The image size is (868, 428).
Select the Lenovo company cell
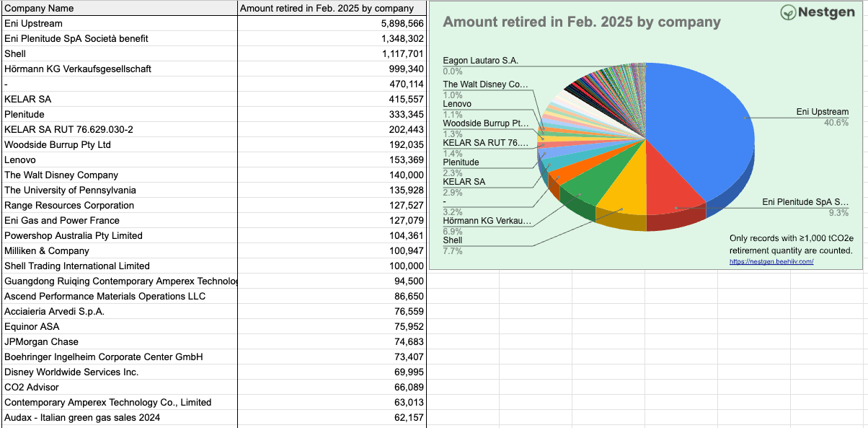coord(119,160)
